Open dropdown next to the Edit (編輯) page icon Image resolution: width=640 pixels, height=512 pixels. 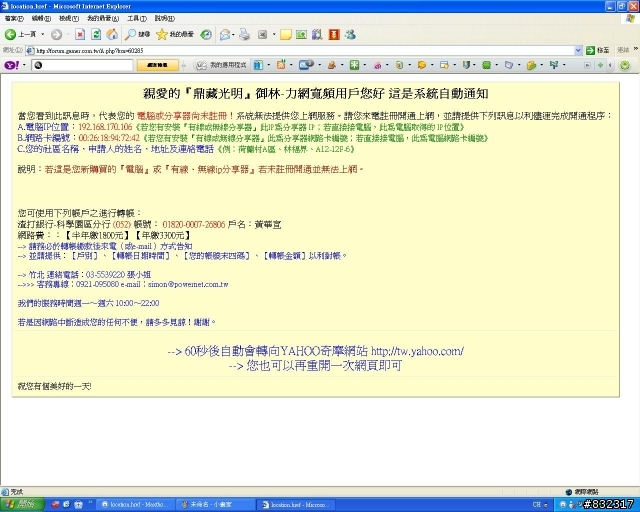[274, 35]
